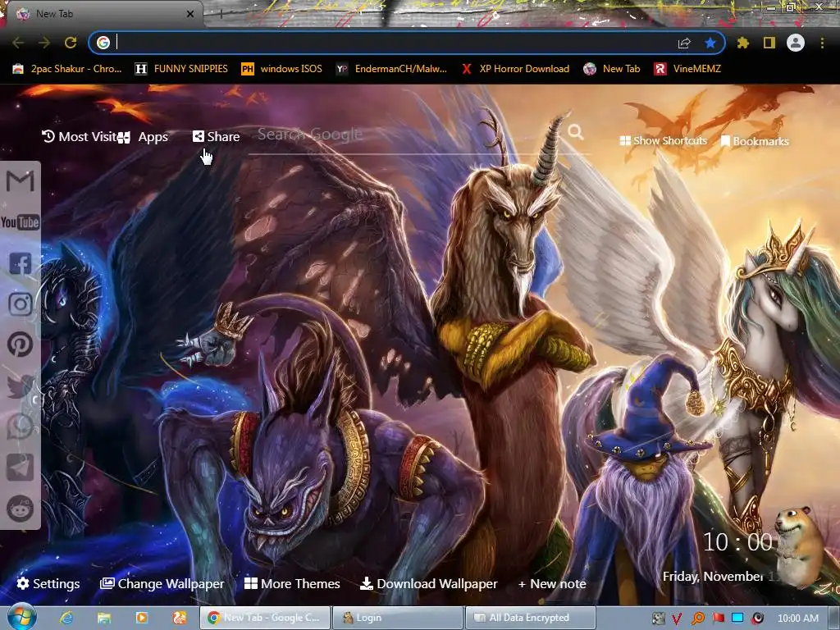Go forward with the browser forward arrow
The image size is (840, 630).
coord(44,43)
